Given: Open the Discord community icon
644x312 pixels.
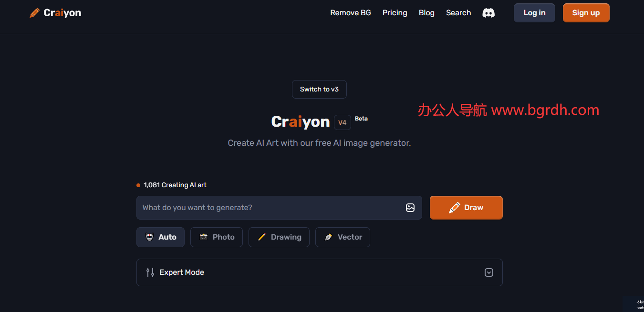Looking at the screenshot, I should click(x=488, y=12).
